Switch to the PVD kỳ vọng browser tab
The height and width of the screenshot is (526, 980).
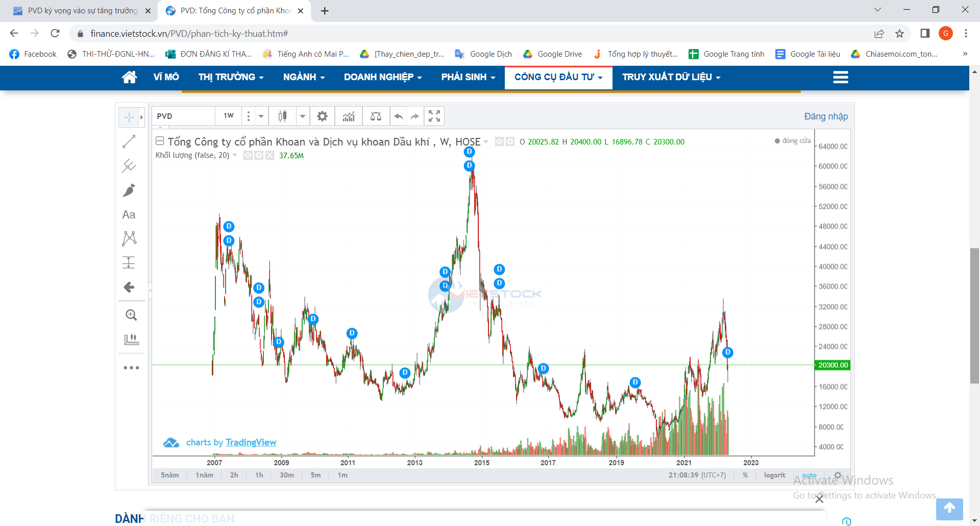coord(82,11)
